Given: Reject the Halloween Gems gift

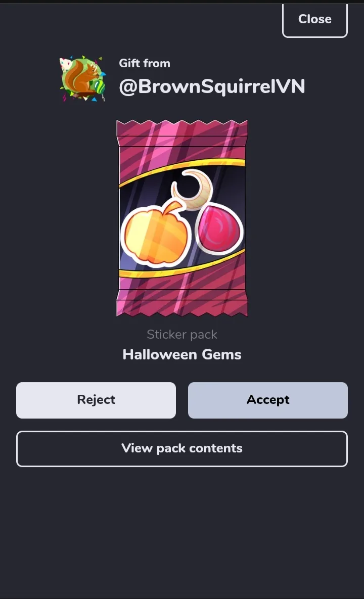Looking at the screenshot, I should [x=96, y=400].
